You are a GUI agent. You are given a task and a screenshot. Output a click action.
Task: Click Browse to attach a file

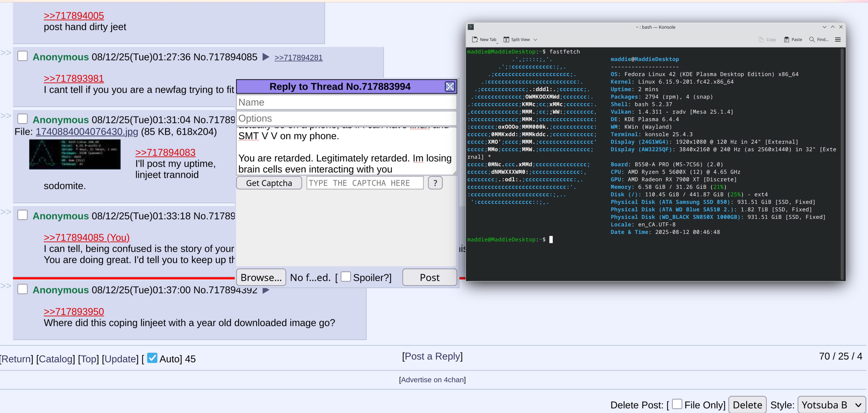(261, 277)
